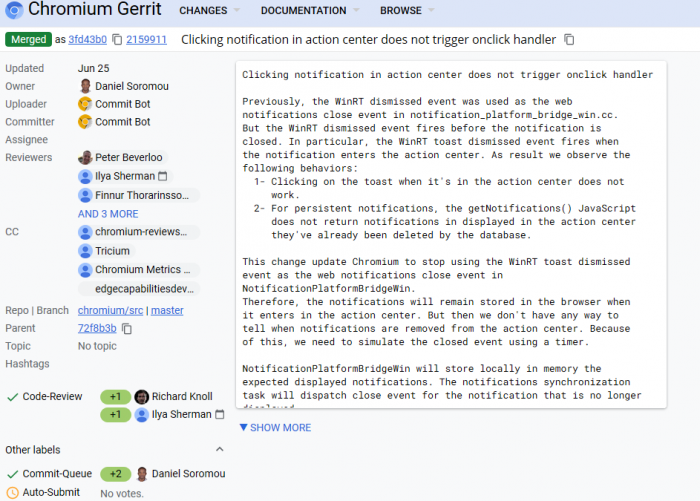Show remaining reviewers via AND 3 MORE
Screen dimensions: 700x501
[x=108, y=214]
